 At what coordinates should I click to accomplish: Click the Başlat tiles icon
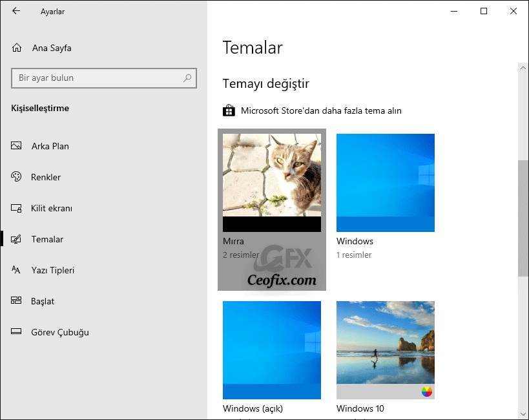16,300
